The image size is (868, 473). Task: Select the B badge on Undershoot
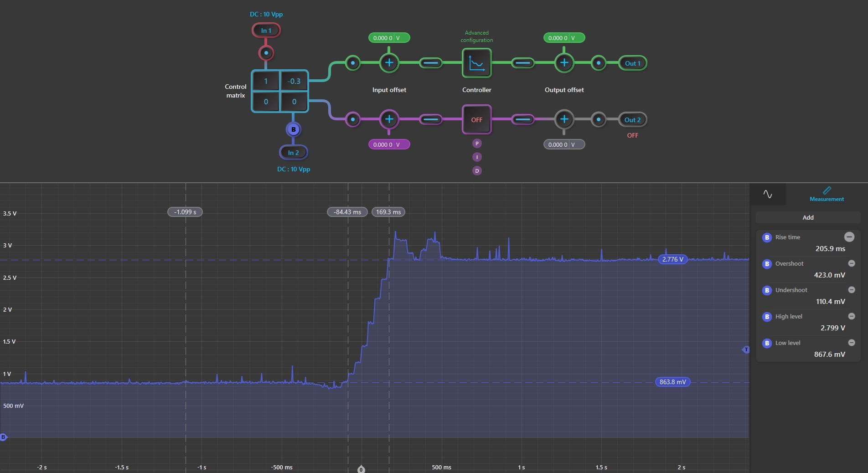(x=767, y=290)
